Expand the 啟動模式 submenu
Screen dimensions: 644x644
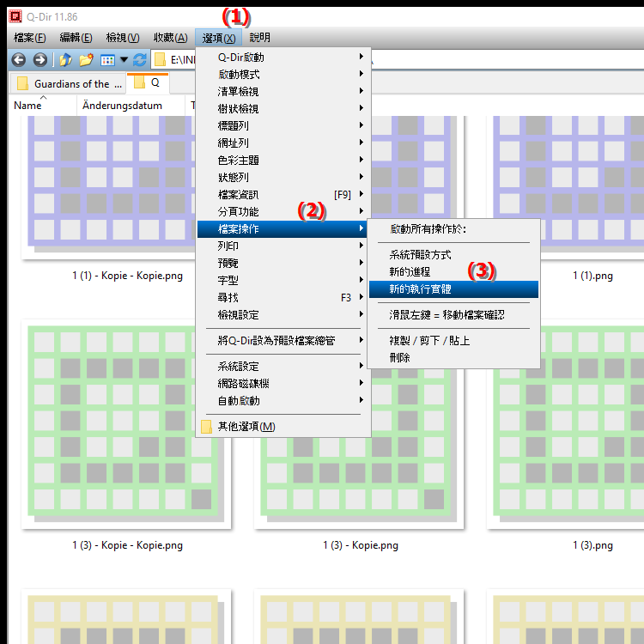point(284,75)
